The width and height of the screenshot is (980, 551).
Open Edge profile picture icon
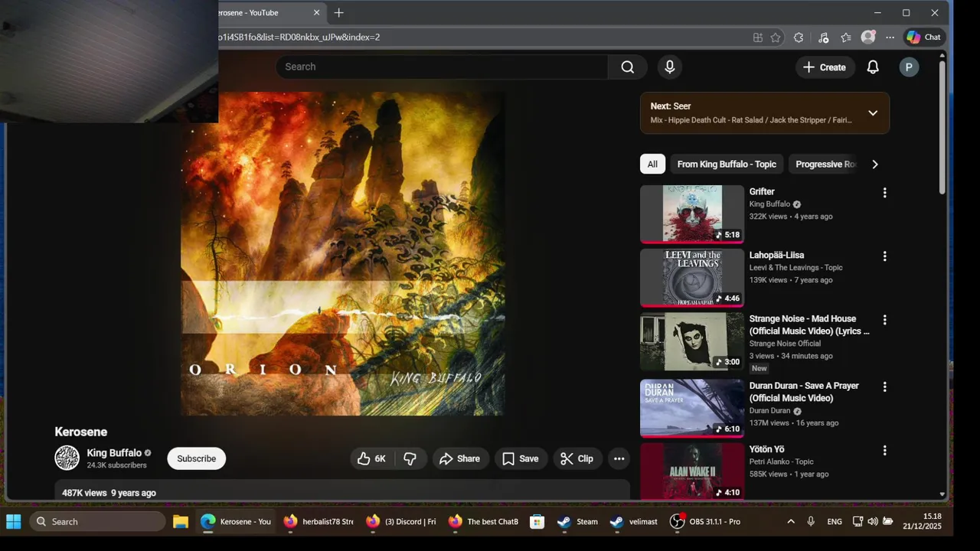868,37
